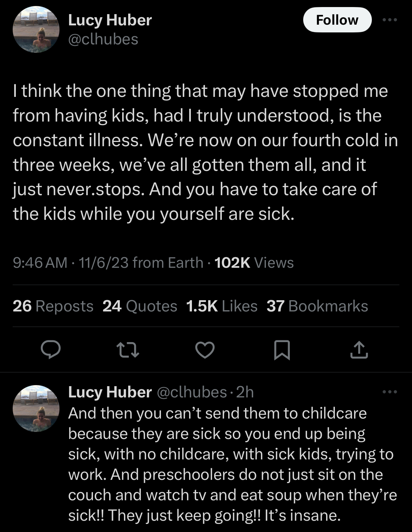Repost this tweet with the arrows icon
This screenshot has width=412, height=532.
[128, 349]
